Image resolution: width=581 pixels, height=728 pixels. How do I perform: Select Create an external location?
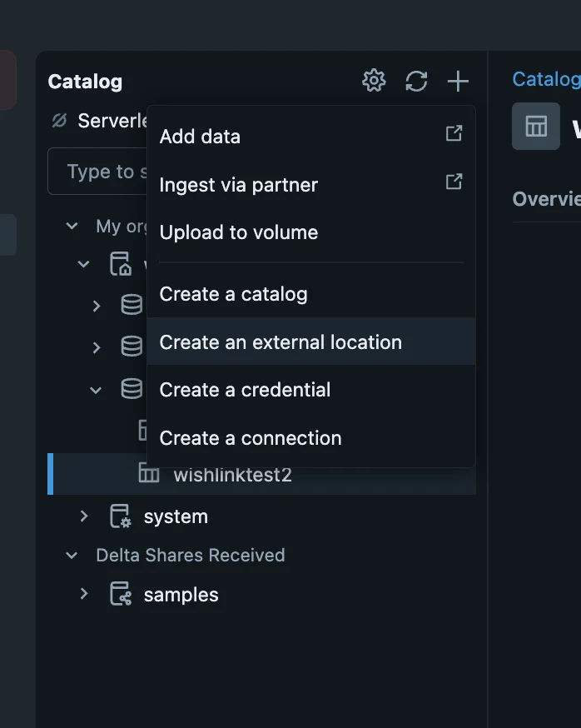(x=281, y=342)
